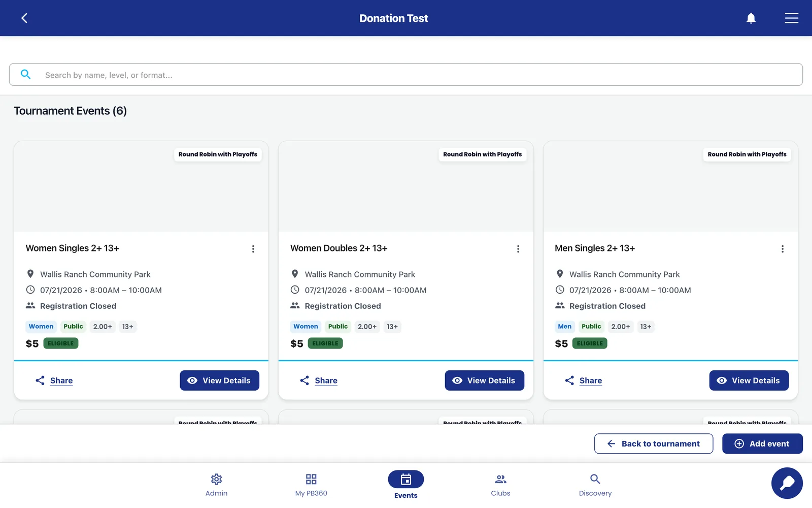Click Round Robin with Playoffs on Women Doubles
This screenshot has width=812, height=508.
pos(482,154)
